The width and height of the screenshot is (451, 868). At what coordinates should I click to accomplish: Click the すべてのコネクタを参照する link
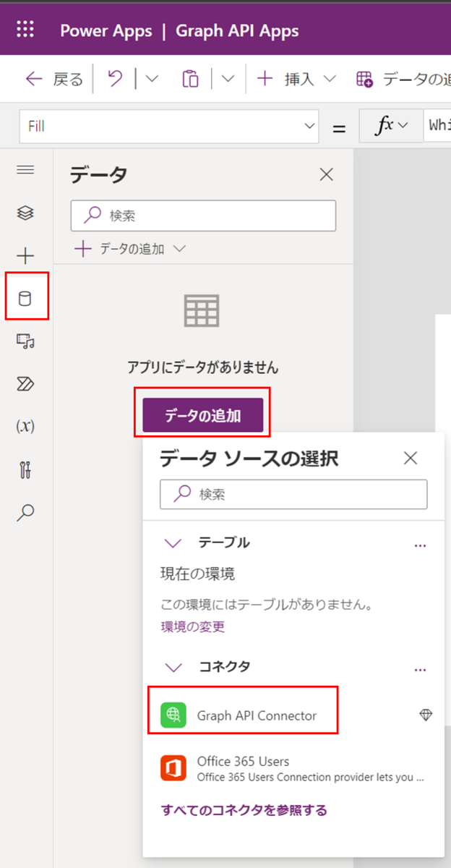click(244, 810)
